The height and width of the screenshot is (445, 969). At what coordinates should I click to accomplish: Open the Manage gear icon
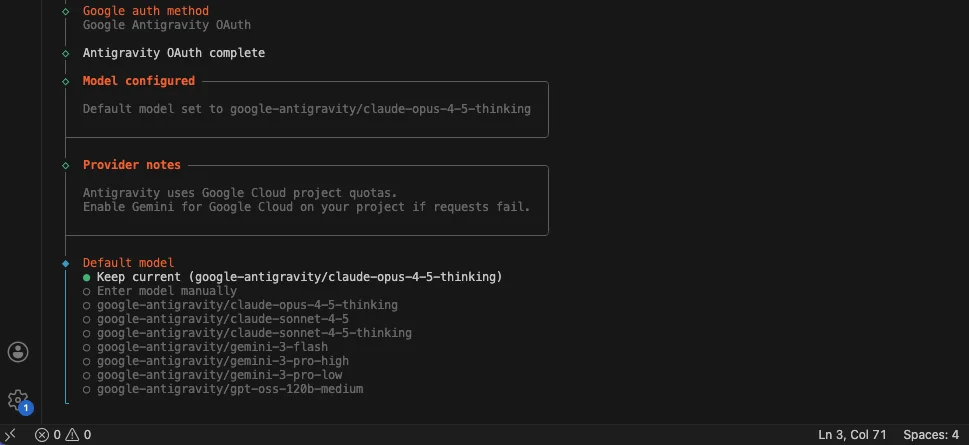(x=18, y=400)
